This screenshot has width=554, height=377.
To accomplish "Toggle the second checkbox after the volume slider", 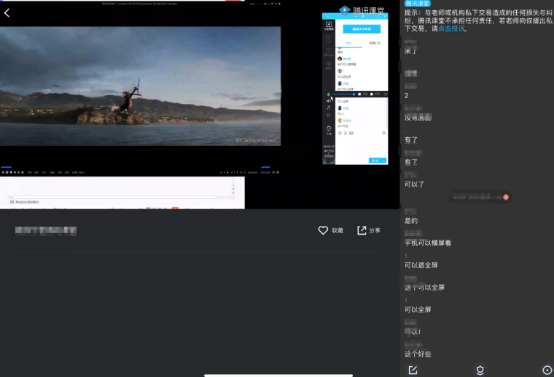I will pyautogui.click(x=371, y=94).
